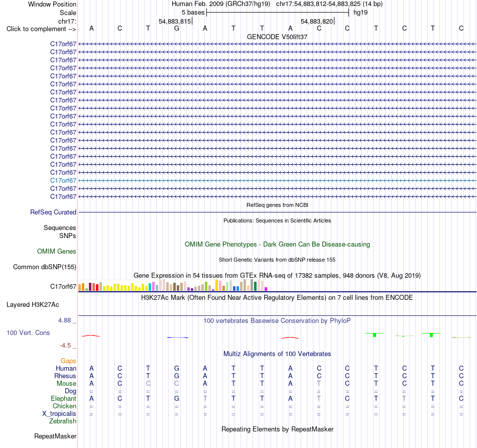Click the GTEx tissue expression bar chart

point(173,285)
